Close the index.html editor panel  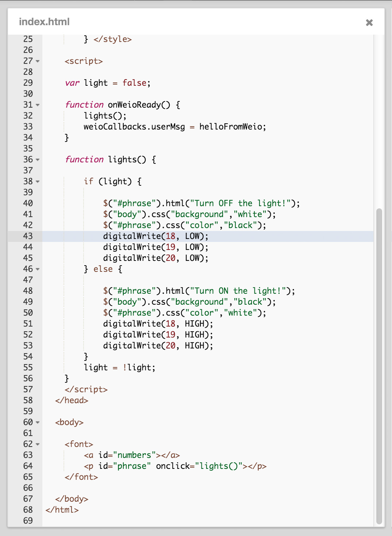pyautogui.click(x=369, y=23)
